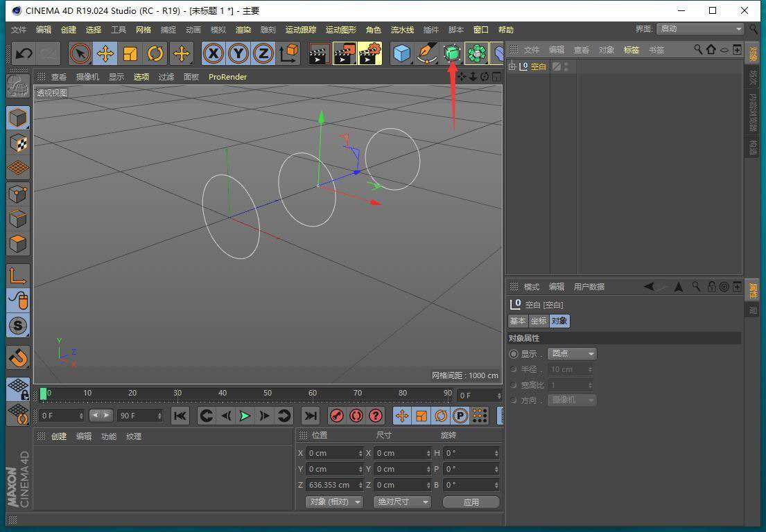The image size is (766, 532).
Task: Select Texture mode checkered cube icon
Action: pyautogui.click(x=18, y=143)
